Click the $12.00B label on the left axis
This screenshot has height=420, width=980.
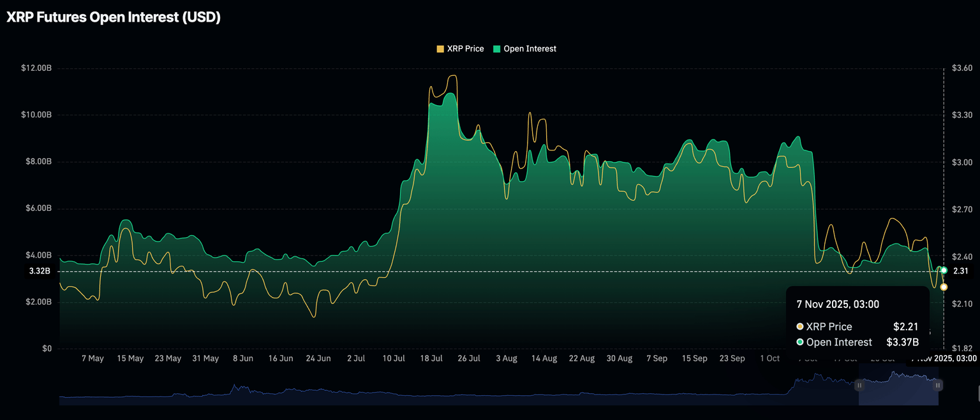pos(36,68)
